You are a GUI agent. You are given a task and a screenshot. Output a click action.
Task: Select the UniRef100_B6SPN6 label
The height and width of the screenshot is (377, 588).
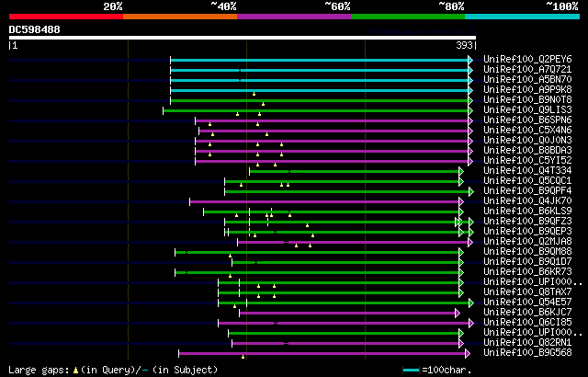click(527, 120)
